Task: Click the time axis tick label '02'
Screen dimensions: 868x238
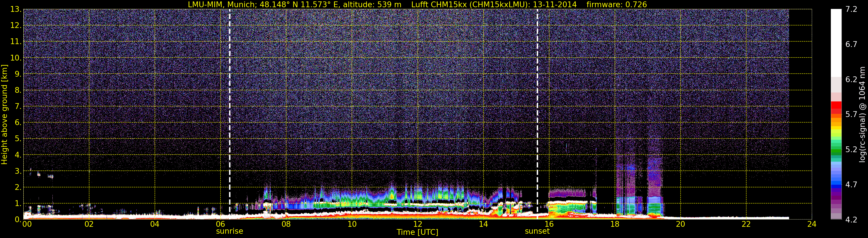Action: [89, 224]
